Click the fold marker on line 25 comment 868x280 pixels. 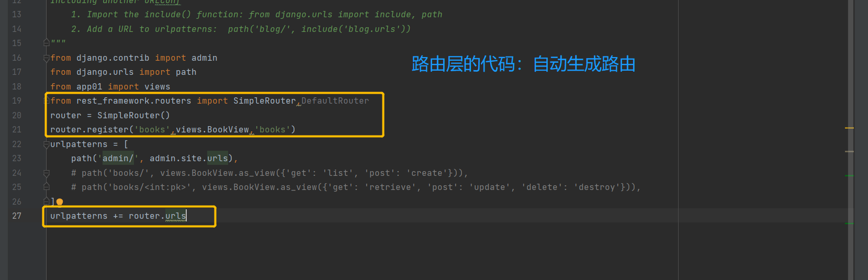coord(47,187)
